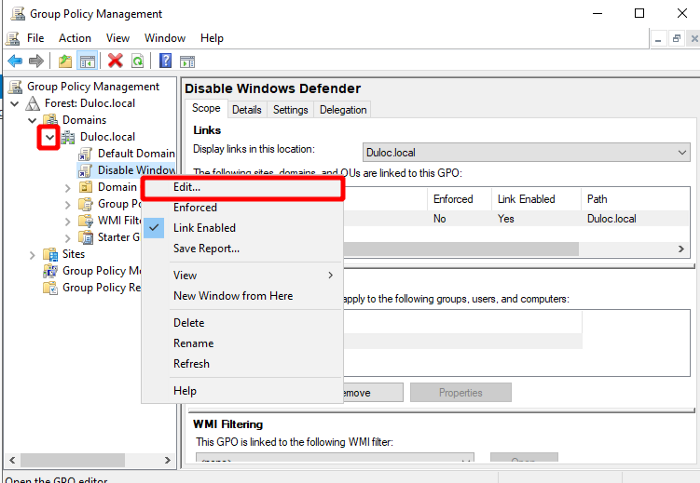
Task: Open the View menu in menu bar
Action: coord(118,38)
